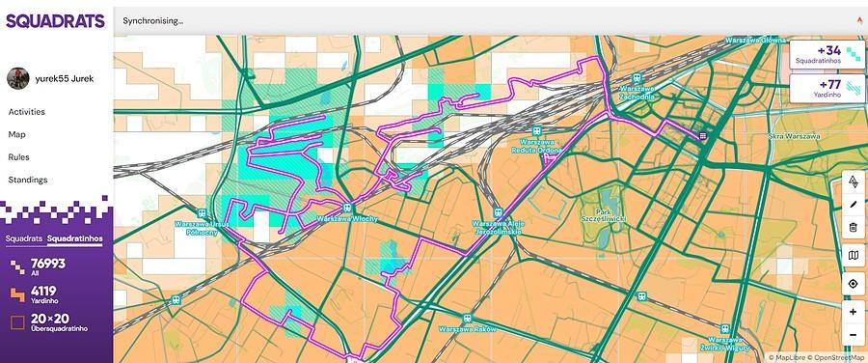868x363 pixels.
Task: Click the Warszawa Zachodnia station icon
Action: [637, 78]
